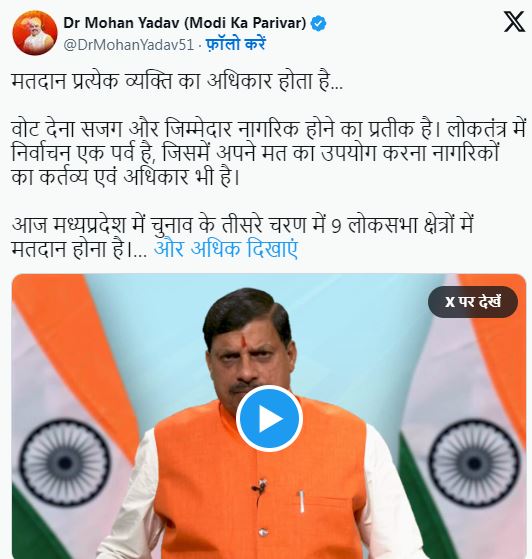Click the line 'का कर्तव्य एवं अधिकार भी है'

(125, 177)
